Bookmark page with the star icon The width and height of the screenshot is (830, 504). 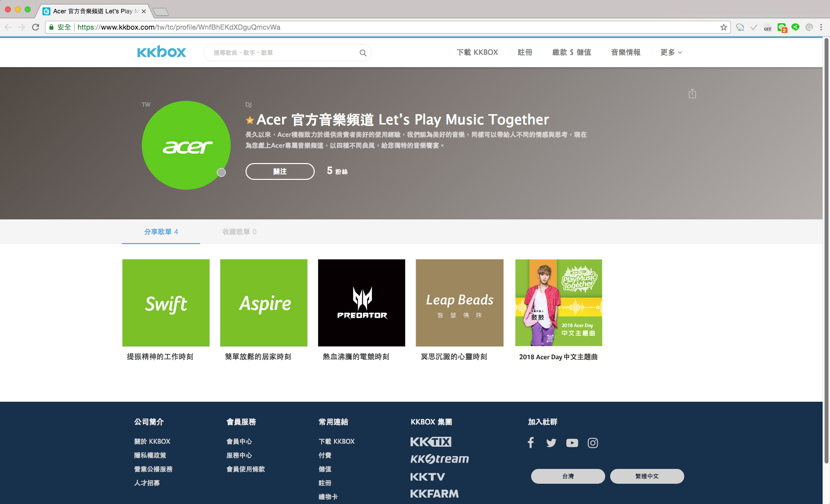coord(724,27)
